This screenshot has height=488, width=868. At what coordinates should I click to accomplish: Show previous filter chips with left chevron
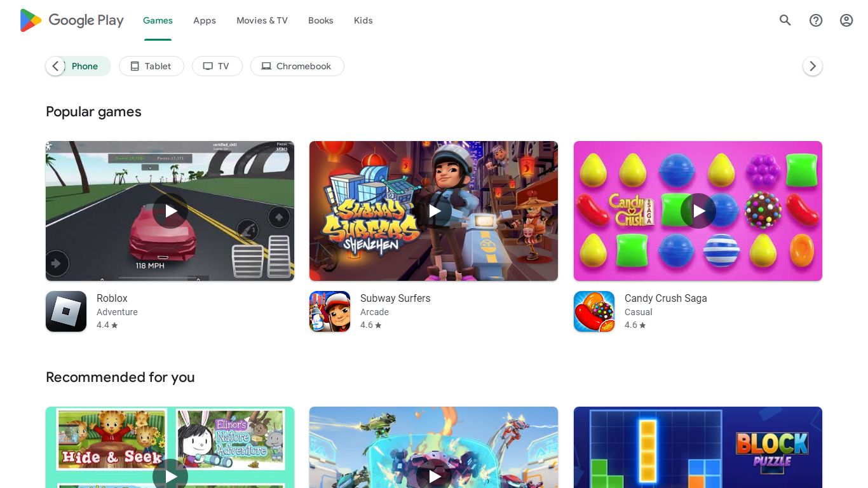tap(55, 66)
